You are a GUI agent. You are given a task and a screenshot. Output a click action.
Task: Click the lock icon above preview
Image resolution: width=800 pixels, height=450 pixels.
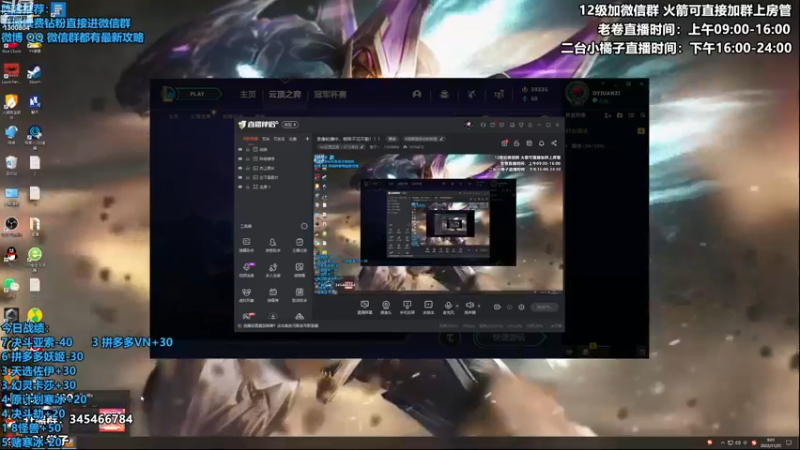point(516,143)
